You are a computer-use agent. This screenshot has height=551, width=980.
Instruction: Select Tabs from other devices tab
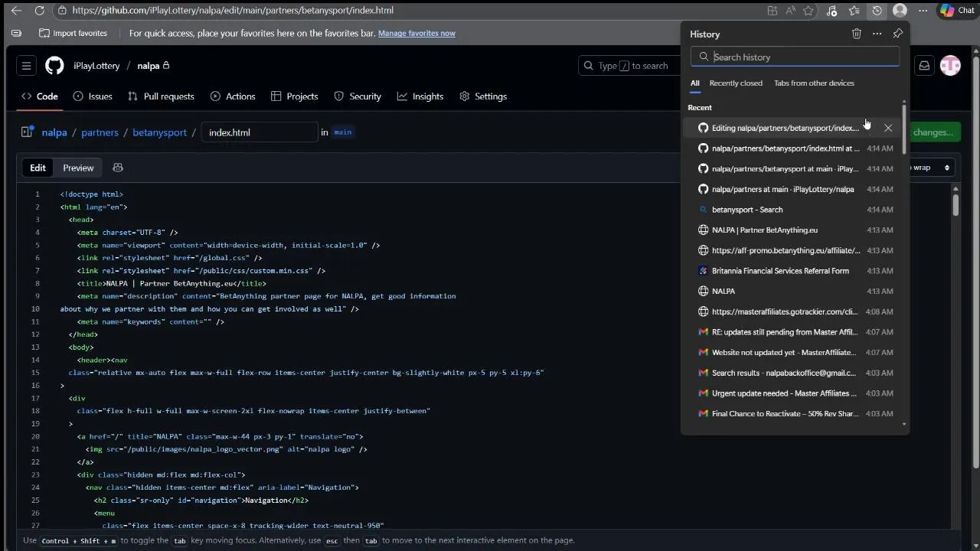[814, 83]
